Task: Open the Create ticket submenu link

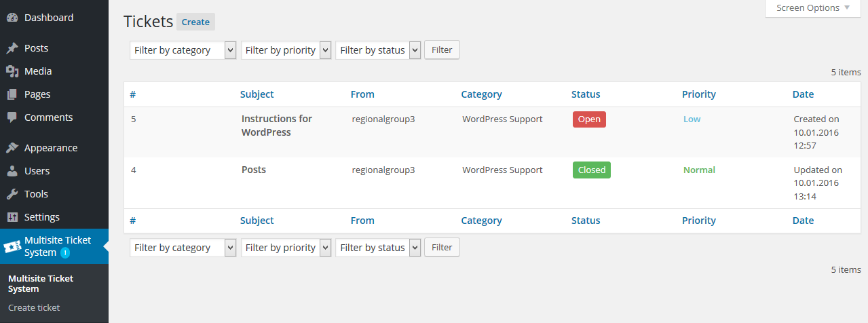Action: (34, 308)
